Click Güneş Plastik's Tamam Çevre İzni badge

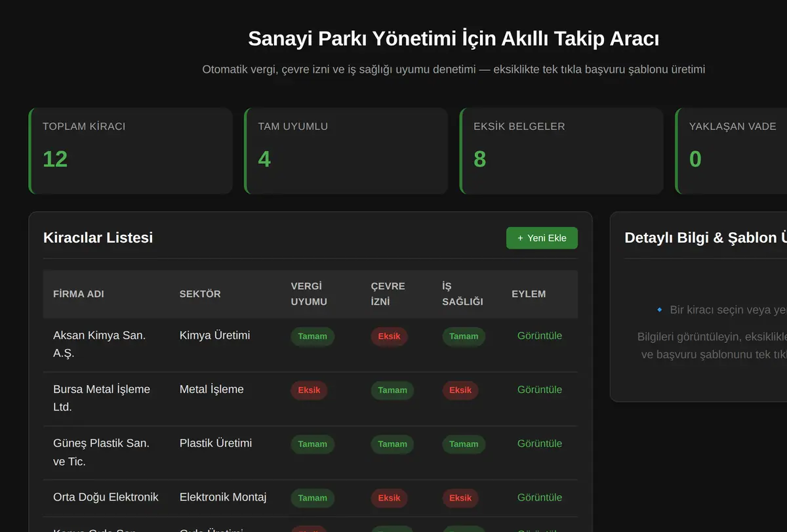pyautogui.click(x=392, y=444)
